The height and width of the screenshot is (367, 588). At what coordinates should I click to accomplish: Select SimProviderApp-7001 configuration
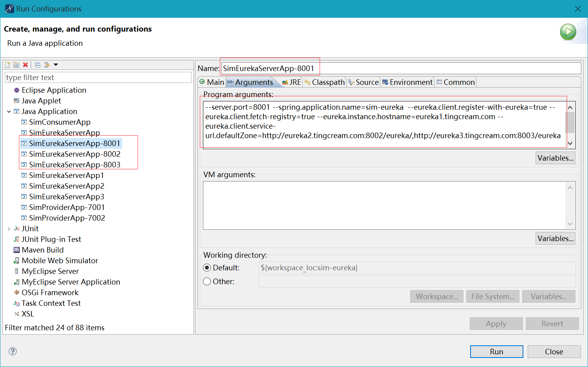tap(67, 207)
